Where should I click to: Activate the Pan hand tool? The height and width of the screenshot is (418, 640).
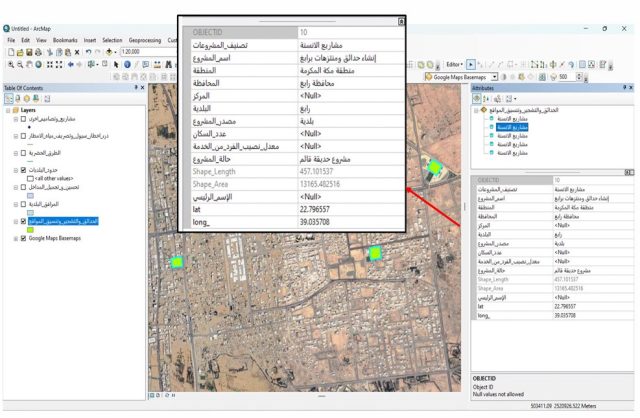point(30,64)
